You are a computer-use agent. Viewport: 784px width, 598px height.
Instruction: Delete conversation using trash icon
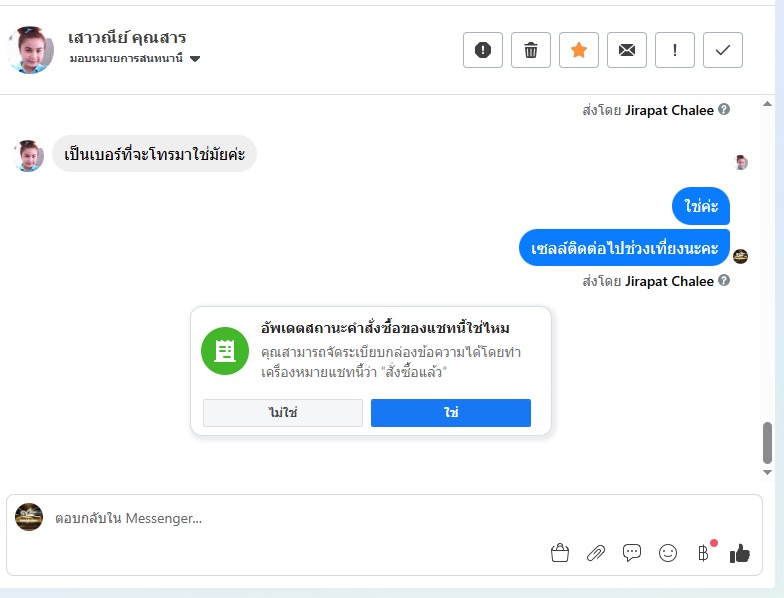(x=531, y=50)
